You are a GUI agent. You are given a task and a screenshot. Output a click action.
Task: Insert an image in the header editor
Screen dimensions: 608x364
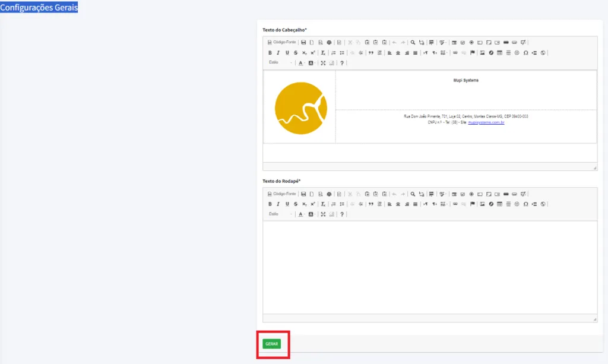(483, 53)
